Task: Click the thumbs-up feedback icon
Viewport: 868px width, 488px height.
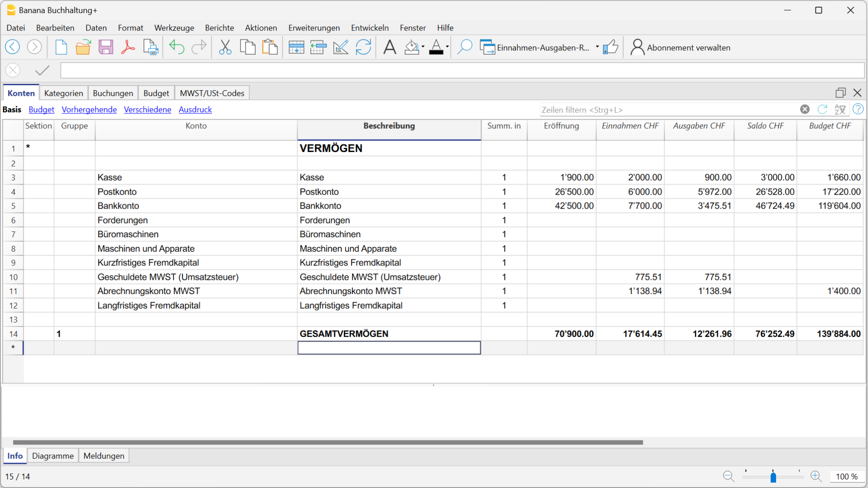Action: point(610,47)
